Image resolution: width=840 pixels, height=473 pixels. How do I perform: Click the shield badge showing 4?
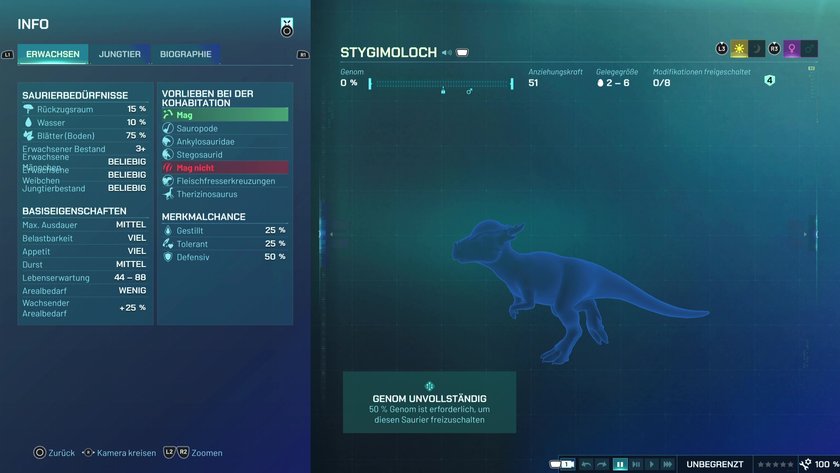pyautogui.click(x=769, y=80)
